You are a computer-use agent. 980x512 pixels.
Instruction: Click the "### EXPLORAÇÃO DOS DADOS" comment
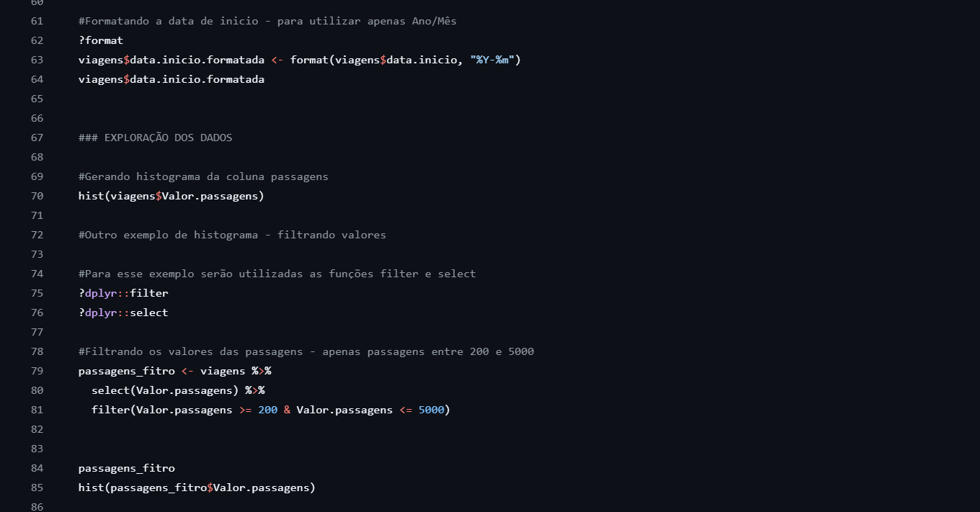coord(155,138)
